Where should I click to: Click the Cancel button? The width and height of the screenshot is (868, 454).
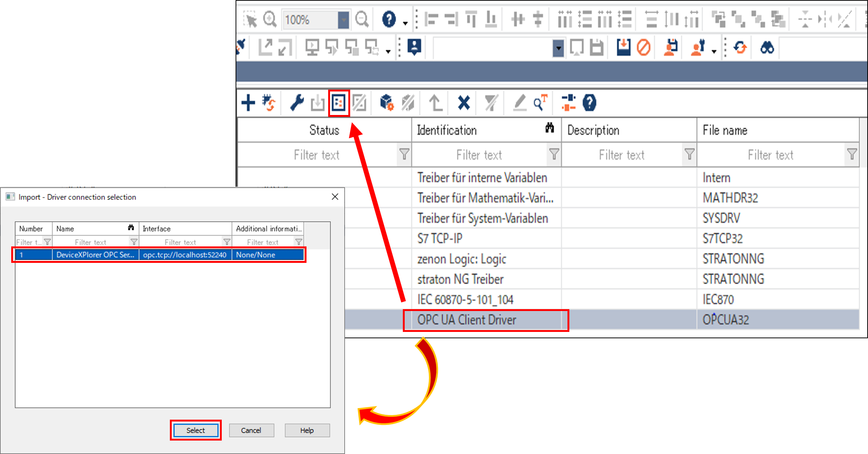(251, 430)
